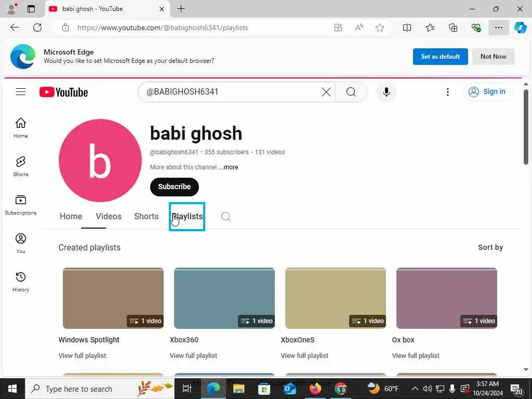Focus the YouTube search input field
This screenshot has height=399, width=532.
[231, 92]
